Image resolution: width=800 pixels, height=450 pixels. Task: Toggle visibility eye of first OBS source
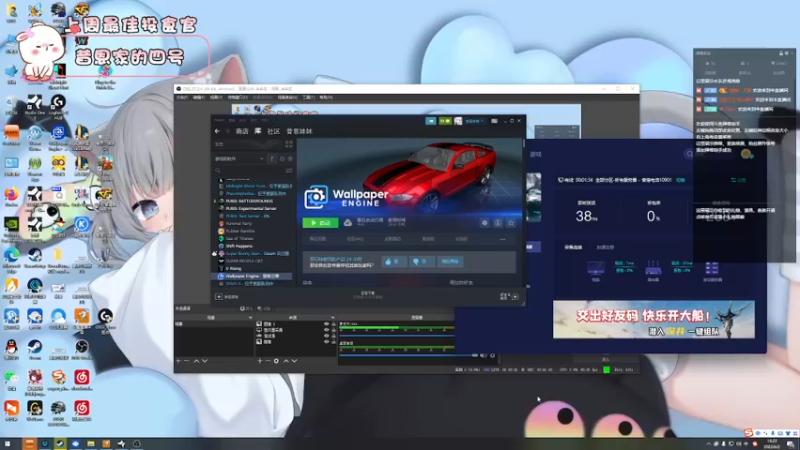point(327,323)
